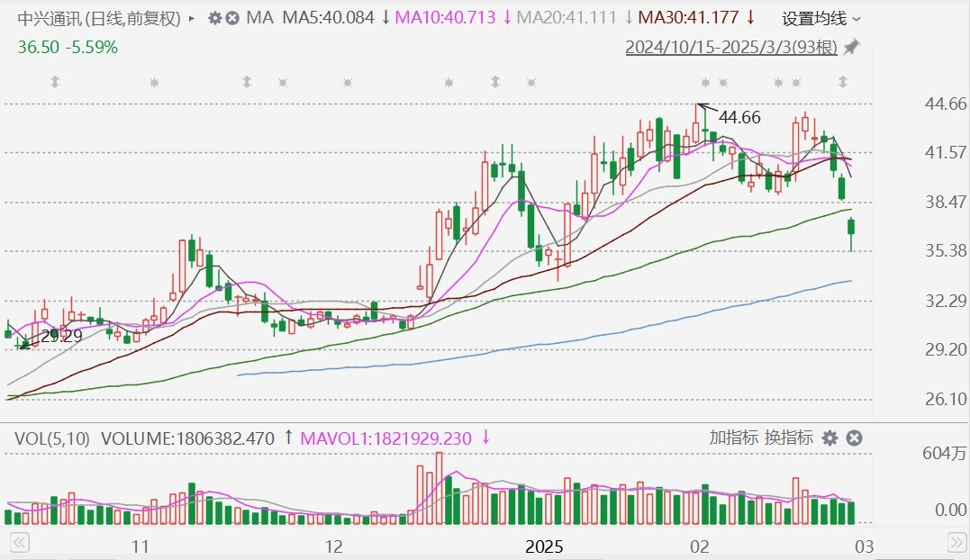Select the latest green gap-down candlestick
The width and height of the screenshot is (970, 560).
pyautogui.click(x=851, y=234)
